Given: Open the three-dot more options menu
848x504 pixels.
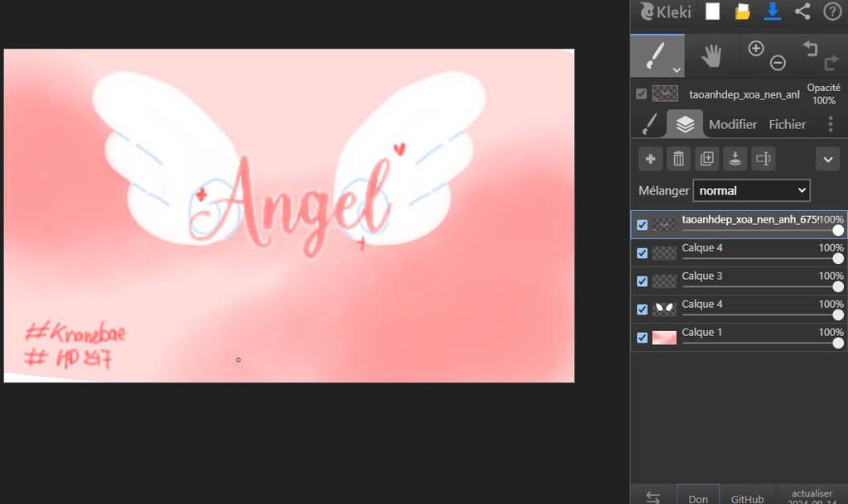Looking at the screenshot, I should point(831,124).
